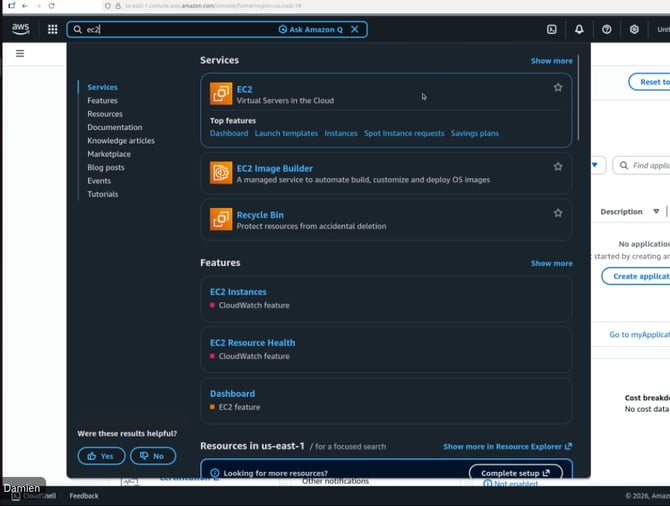Open the help question mark icon
This screenshot has height=506, width=670.
[606, 30]
